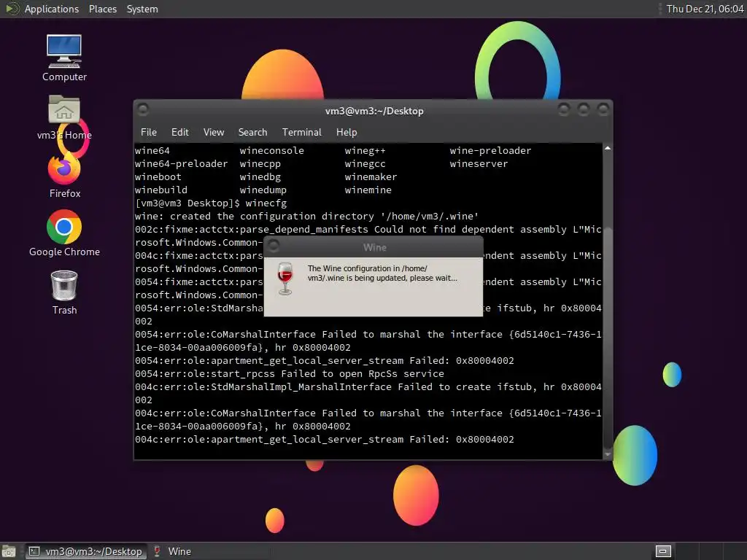Screen dimensions: 747x560
Task: Click the 'wine: created the configuration directory' line
Action: point(307,216)
